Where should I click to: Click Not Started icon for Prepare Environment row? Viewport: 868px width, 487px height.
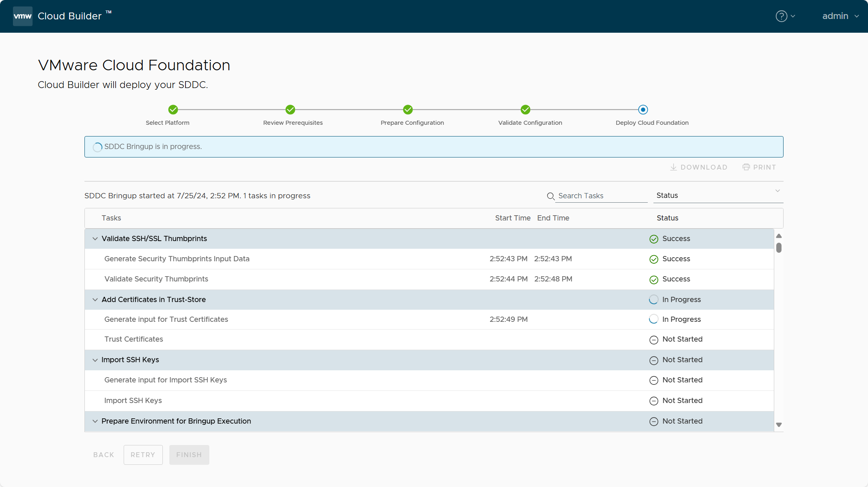(653, 422)
